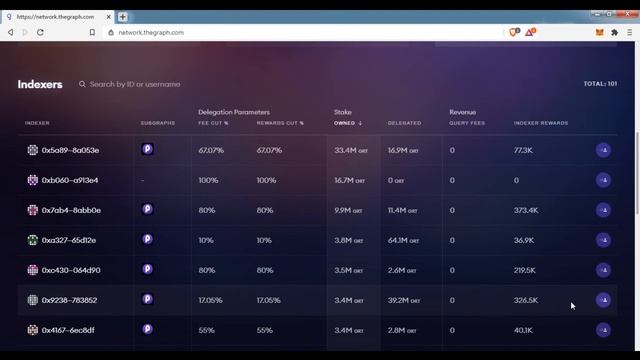Screen dimensions: 640x360
Task: Click delegate button for 0x9238–783852
Action: tap(603, 300)
